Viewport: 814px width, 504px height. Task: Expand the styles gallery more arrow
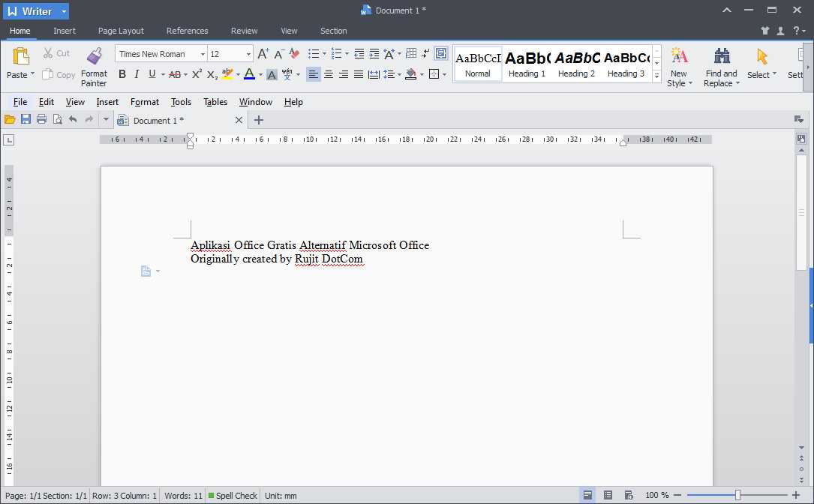point(656,76)
